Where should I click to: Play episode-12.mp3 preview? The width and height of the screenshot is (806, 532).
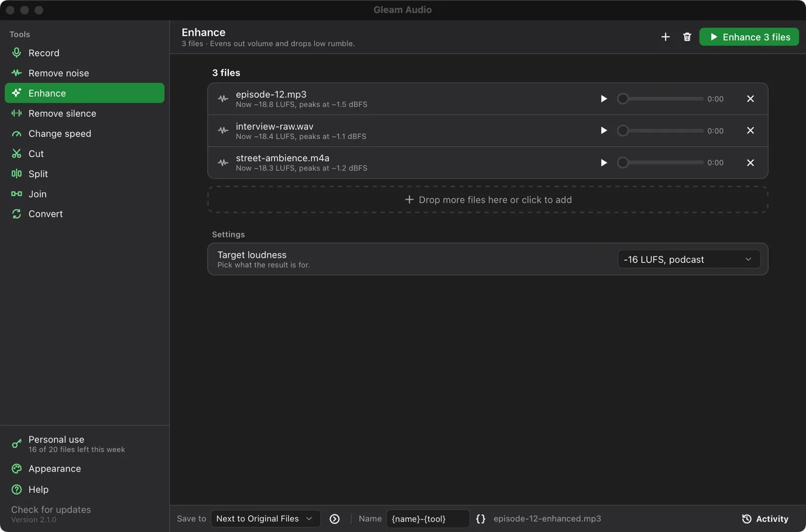pos(603,99)
